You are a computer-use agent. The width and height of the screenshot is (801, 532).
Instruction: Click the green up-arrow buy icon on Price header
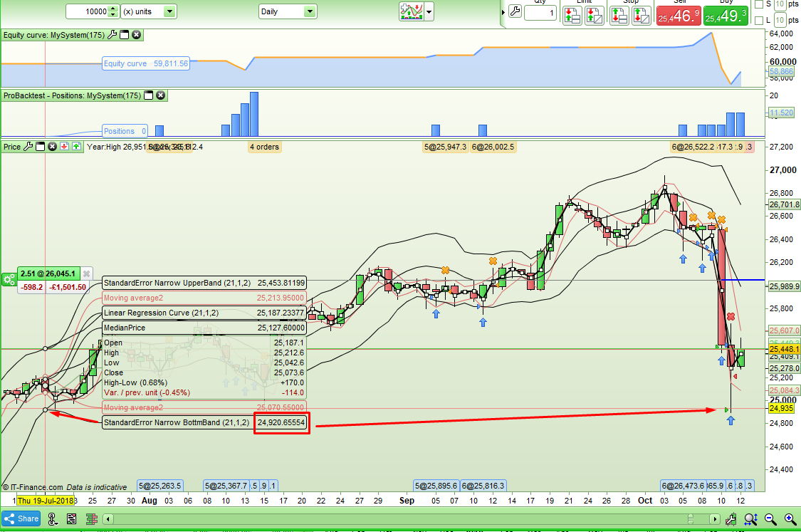pos(76,147)
